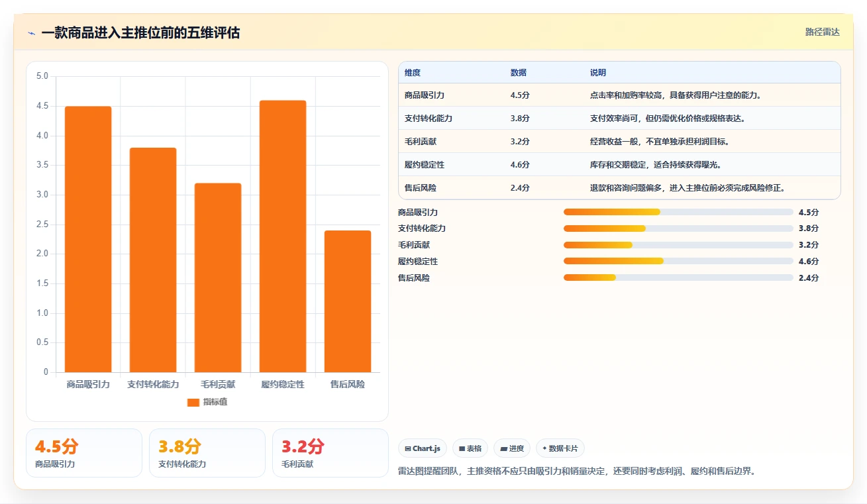Click the 商品吸引力 bar in chart
867x504 pixels.
pos(88,239)
